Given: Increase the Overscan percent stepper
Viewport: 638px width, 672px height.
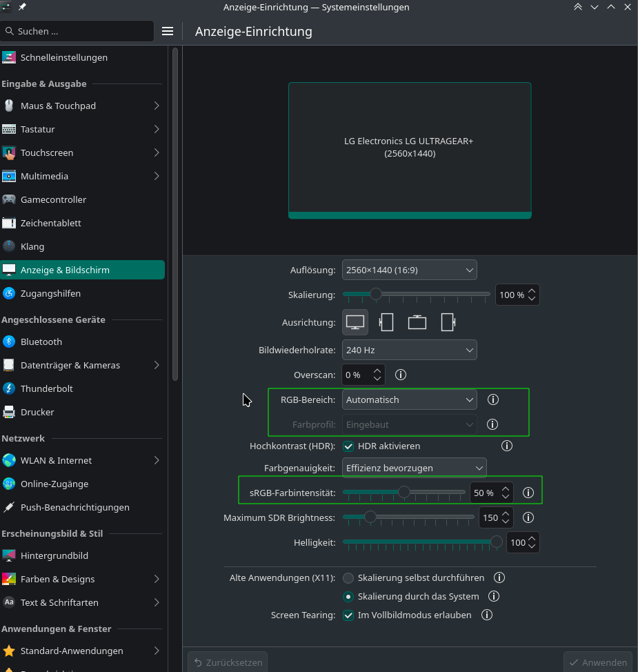Looking at the screenshot, I should (377, 371).
